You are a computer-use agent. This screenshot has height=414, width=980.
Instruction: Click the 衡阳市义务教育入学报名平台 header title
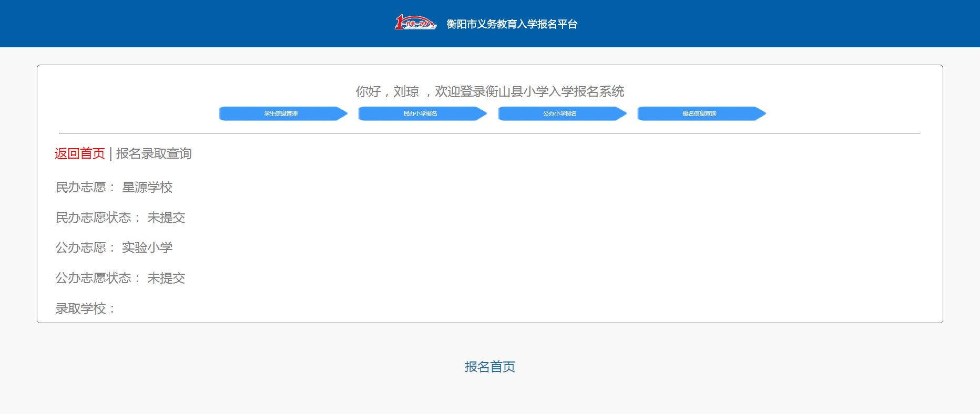(512, 24)
